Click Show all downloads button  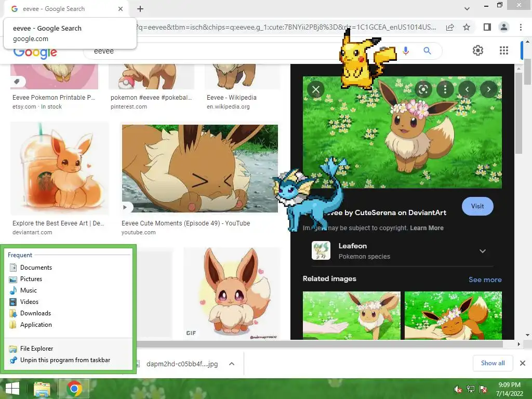point(493,363)
